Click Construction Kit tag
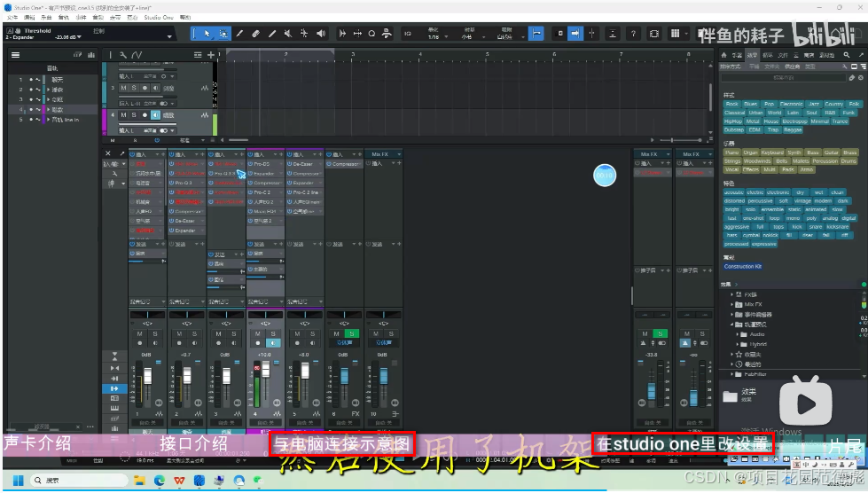Screen dimensions: 868x493 pos(743,267)
